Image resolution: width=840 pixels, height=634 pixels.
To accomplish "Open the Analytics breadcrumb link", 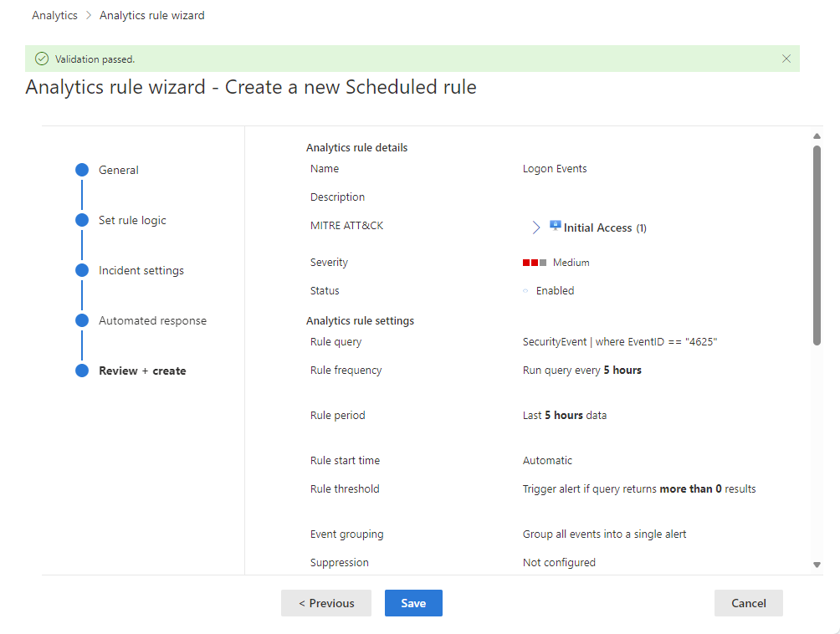I will [x=54, y=15].
